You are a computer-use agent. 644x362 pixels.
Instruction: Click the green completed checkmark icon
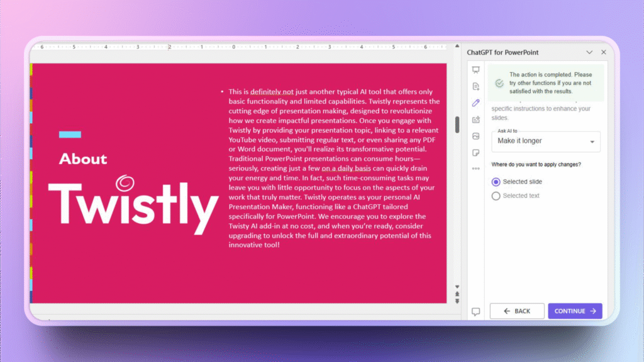(x=499, y=82)
